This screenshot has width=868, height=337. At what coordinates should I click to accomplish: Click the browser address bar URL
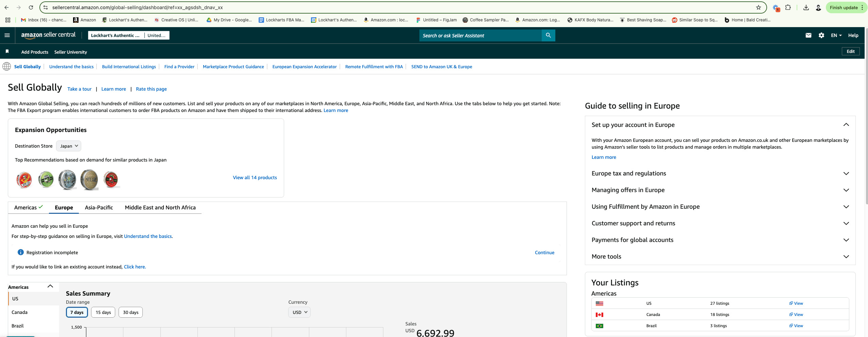pyautogui.click(x=137, y=7)
